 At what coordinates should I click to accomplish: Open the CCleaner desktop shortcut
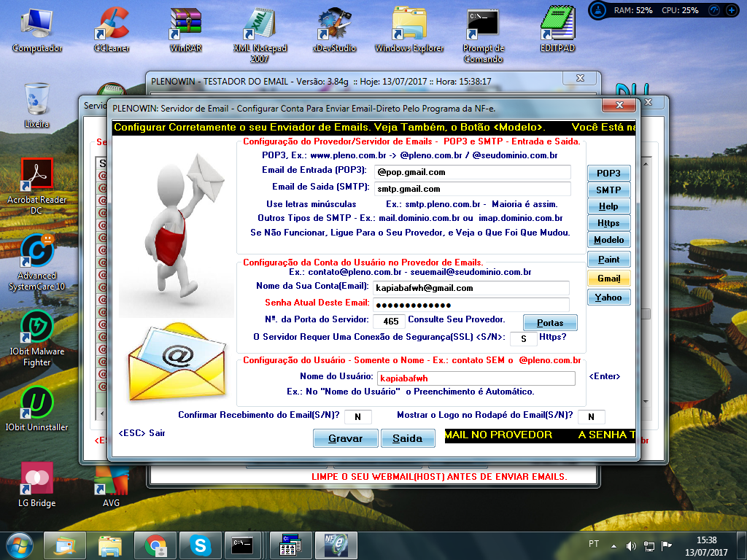click(112, 29)
